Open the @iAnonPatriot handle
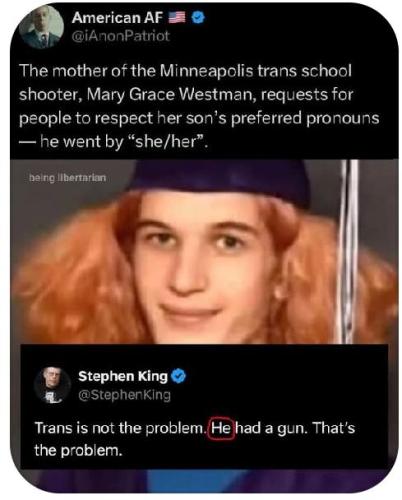The height and width of the screenshot is (500, 402). click(121, 36)
